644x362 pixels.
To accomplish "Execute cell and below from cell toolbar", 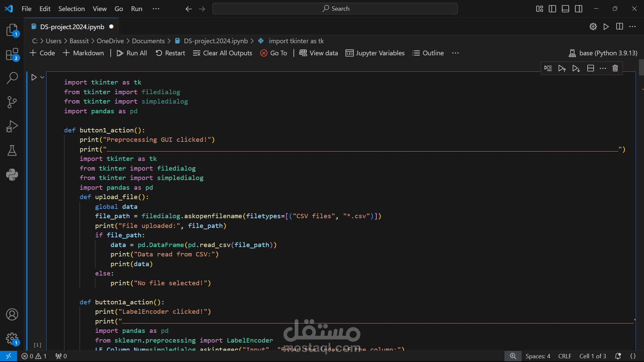I will click(576, 68).
